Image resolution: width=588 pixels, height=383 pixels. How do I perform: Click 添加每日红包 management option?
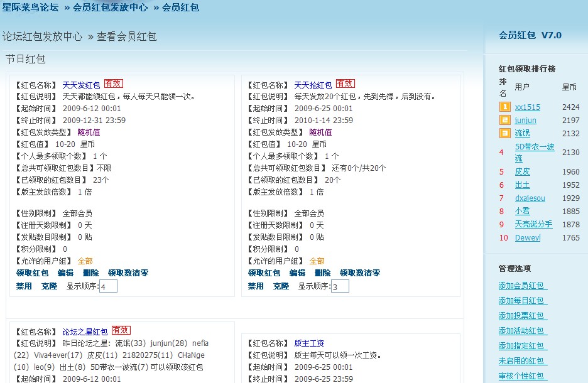click(523, 301)
